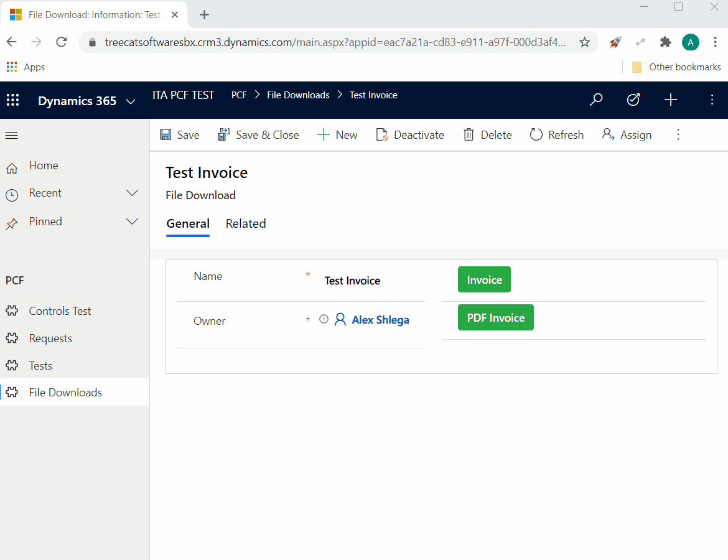This screenshot has height=560, width=728.
Task: Click the quick create plus icon
Action: pyautogui.click(x=670, y=100)
